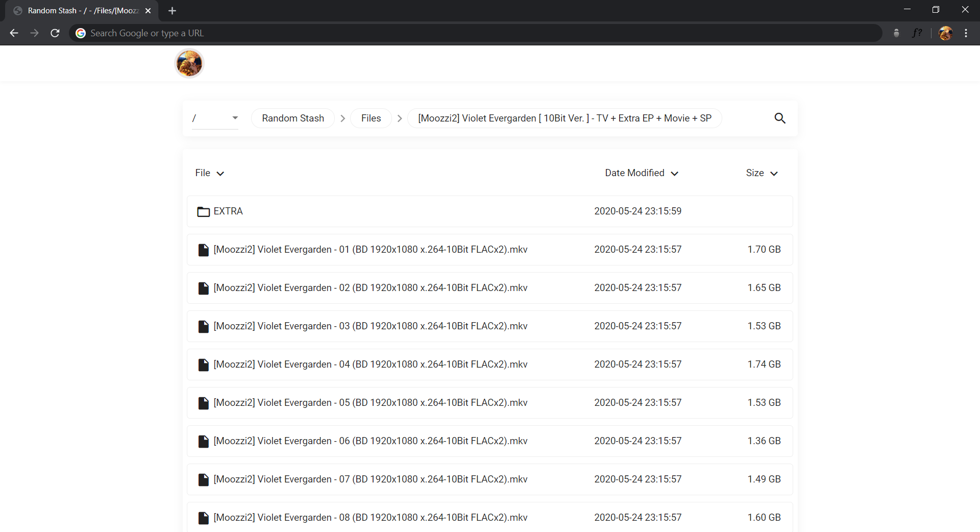The image size is (980, 532).
Task: Click the 1.74 GB size value
Action: pos(764,365)
